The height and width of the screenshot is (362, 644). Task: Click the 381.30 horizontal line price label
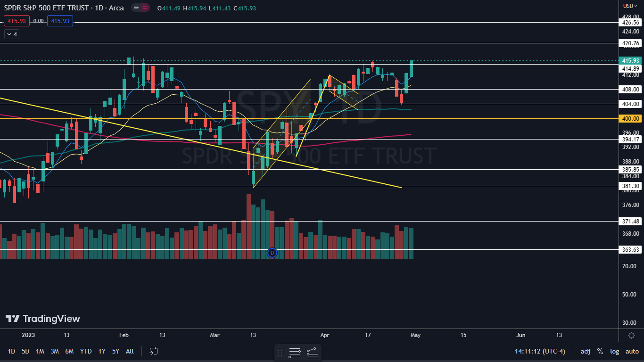point(631,186)
